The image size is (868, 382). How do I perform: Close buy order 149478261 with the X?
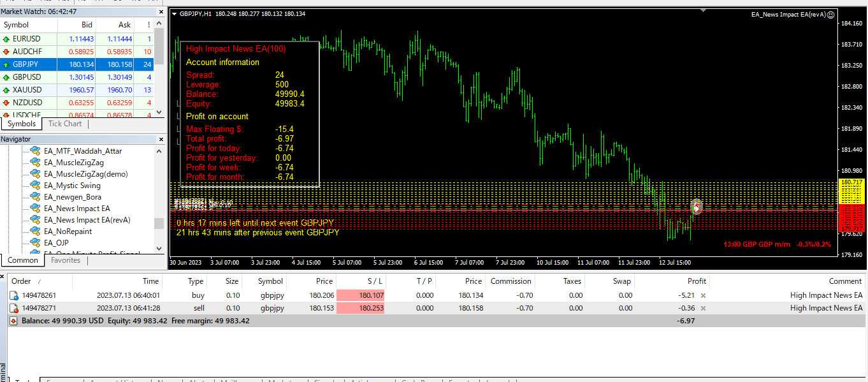coord(704,296)
